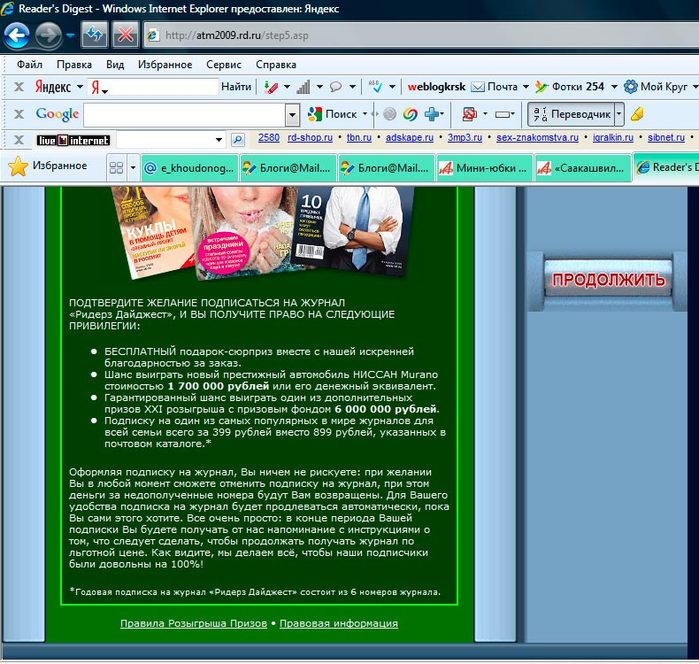Open the sibnet.ru link
The width and height of the screenshot is (699, 664).
pyautogui.click(x=666, y=137)
